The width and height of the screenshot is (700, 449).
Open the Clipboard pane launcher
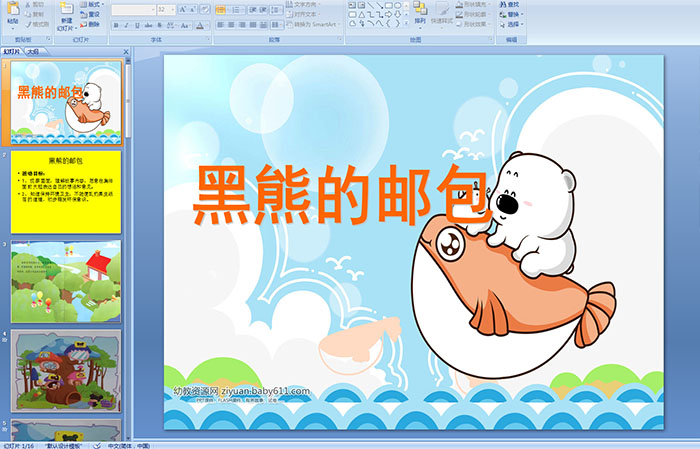click(x=49, y=39)
